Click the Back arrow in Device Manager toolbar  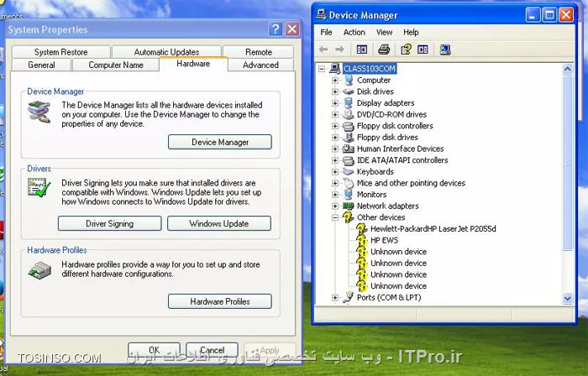[323, 50]
